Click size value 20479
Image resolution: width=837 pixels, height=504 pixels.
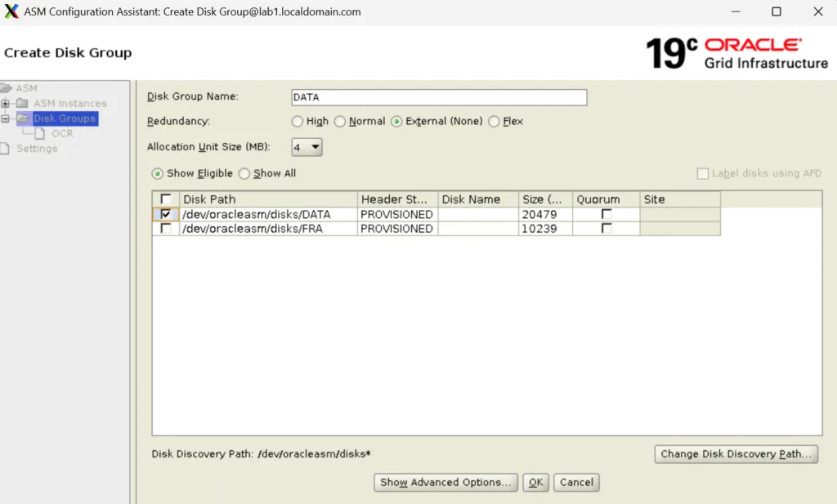(x=545, y=214)
